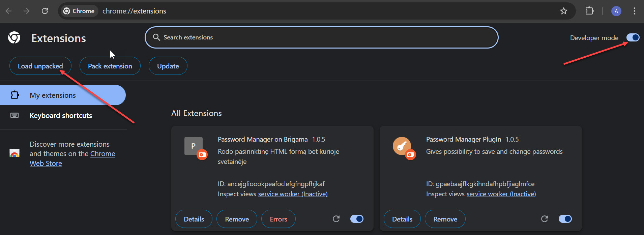The width and height of the screenshot is (644, 235).
Task: Click 'Gives possibility to save and change passwords' text
Action: pyautogui.click(x=494, y=151)
